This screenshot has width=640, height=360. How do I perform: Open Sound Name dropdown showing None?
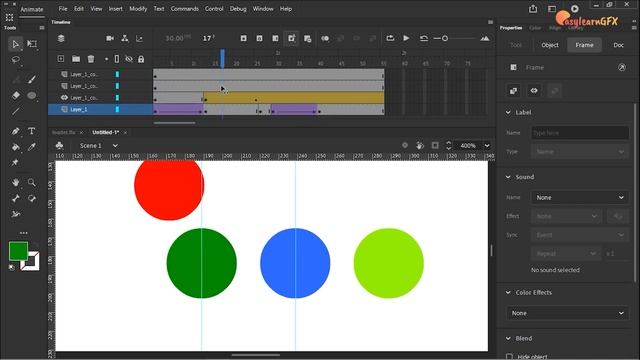[x=580, y=198]
